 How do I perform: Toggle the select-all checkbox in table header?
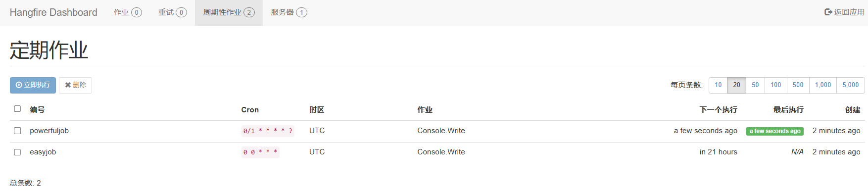[x=17, y=109]
